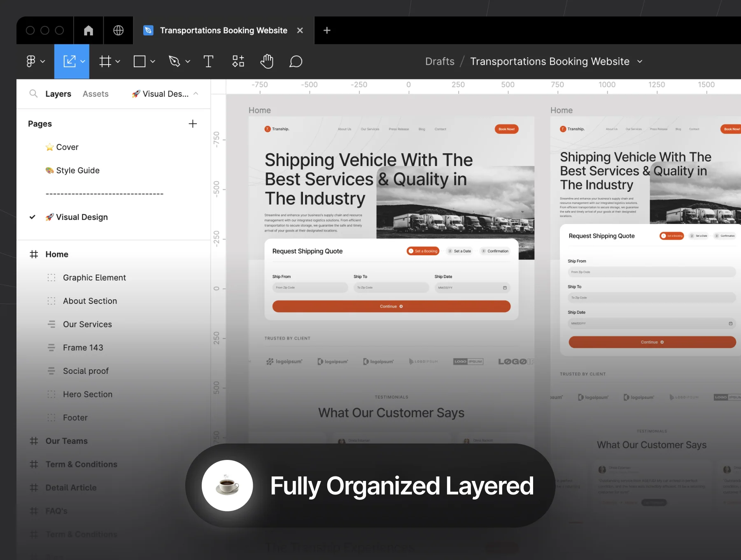The image size is (741, 560).
Task: Open the Resources components tool
Action: pos(238,61)
